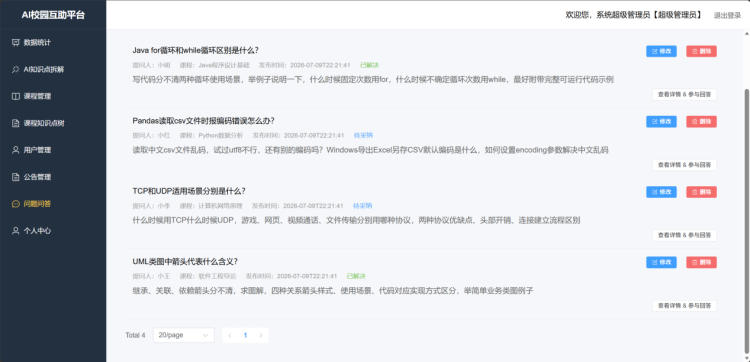
Task: Open 个人中心 menu item
Action: (53, 231)
